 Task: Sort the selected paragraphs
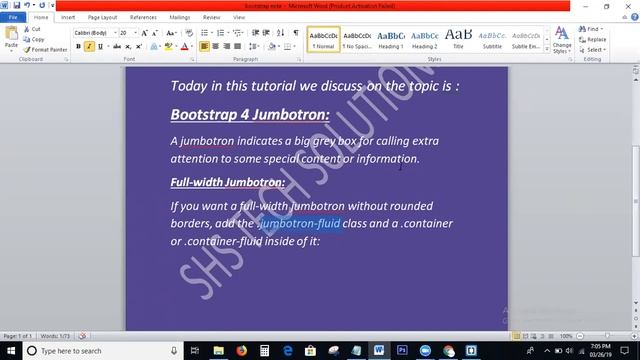(280, 33)
